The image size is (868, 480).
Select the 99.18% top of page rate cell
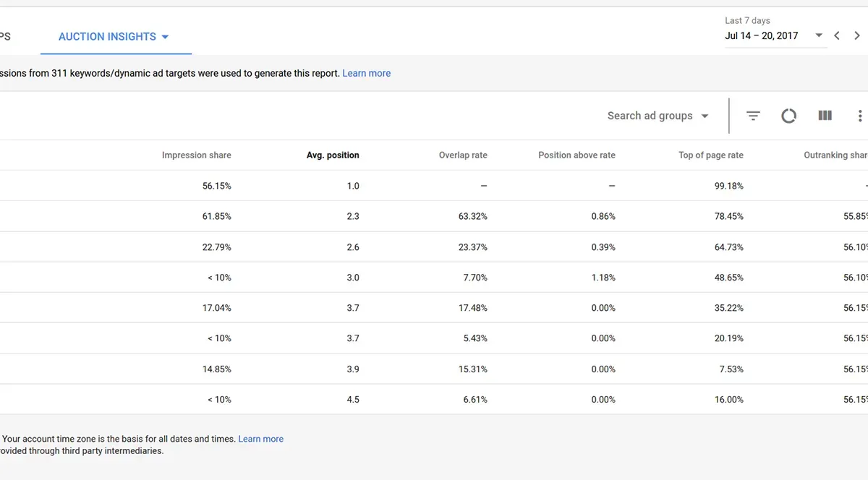pyautogui.click(x=728, y=186)
